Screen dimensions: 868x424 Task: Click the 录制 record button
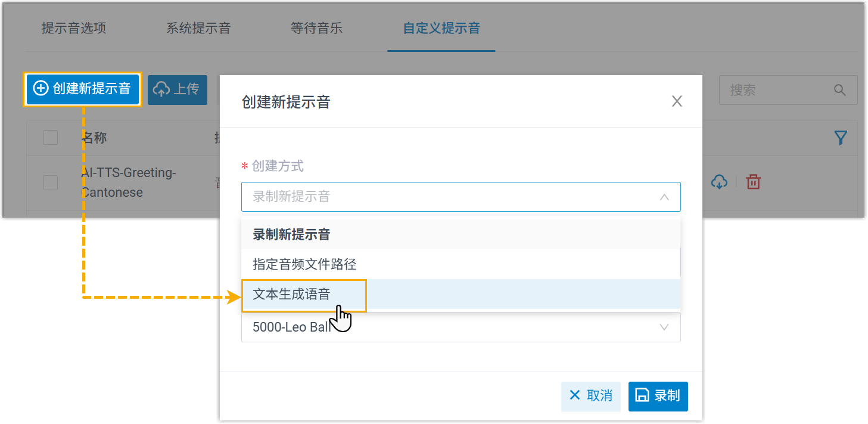point(658,396)
